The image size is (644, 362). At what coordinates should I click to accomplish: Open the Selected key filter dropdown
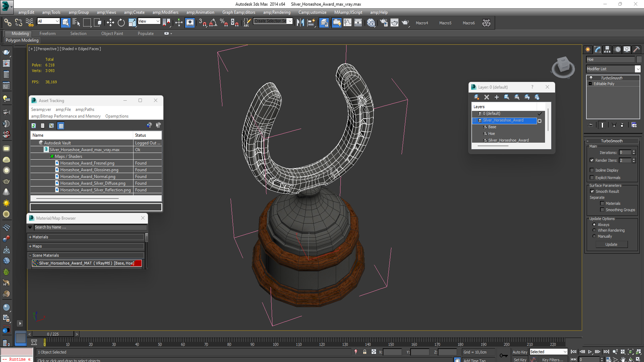[548, 352]
